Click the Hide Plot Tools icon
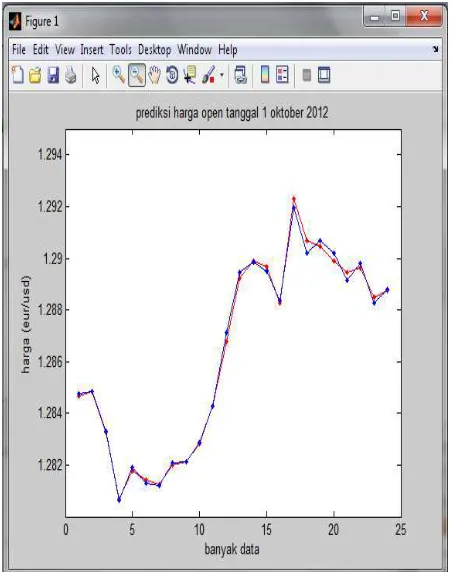This screenshot has height=572, width=452. (x=307, y=75)
